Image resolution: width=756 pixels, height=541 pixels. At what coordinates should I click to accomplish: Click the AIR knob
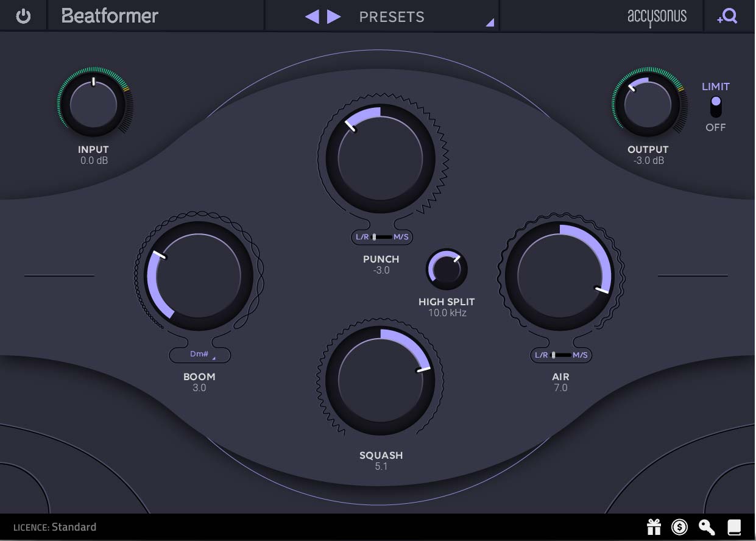pyautogui.click(x=560, y=276)
